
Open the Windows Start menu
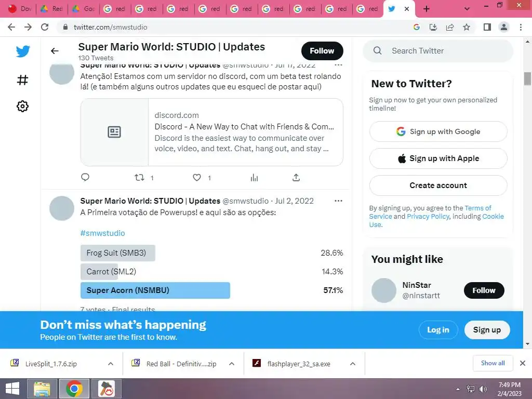tap(12, 389)
